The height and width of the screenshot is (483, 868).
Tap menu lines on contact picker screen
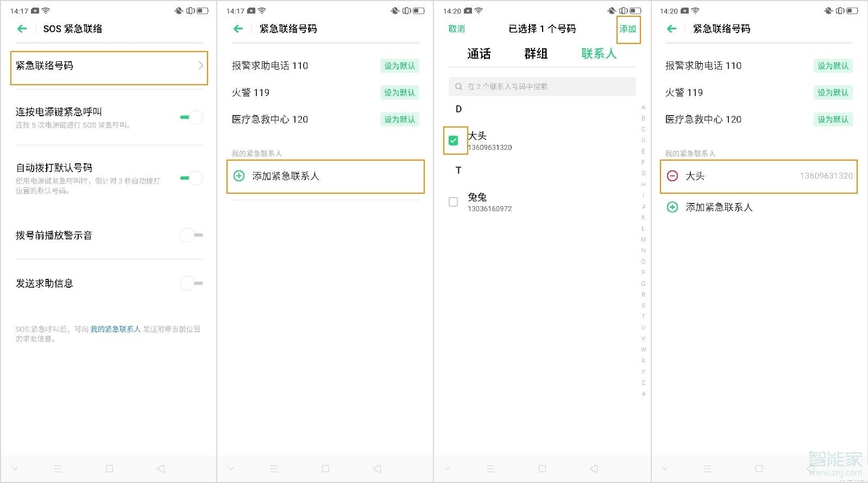[x=490, y=468]
